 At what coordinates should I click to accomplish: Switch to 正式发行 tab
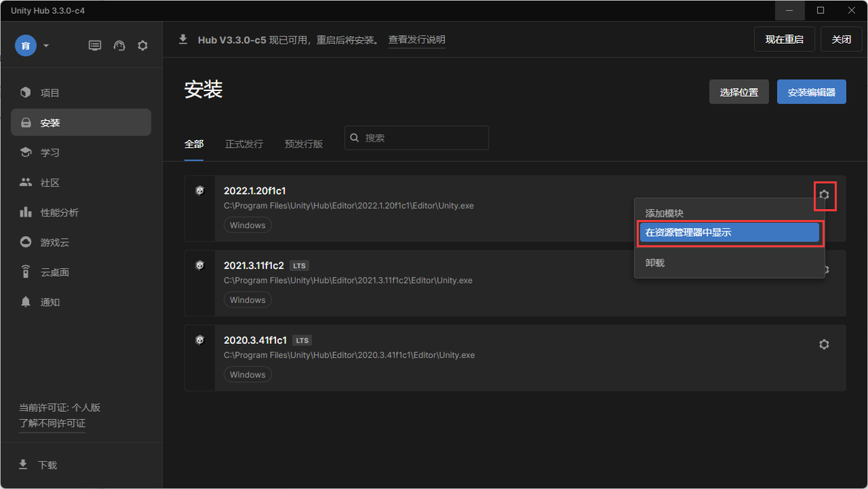point(244,144)
